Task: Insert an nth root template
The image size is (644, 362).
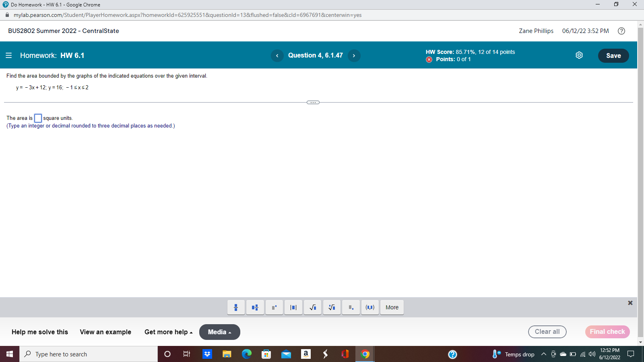Action: (331, 307)
